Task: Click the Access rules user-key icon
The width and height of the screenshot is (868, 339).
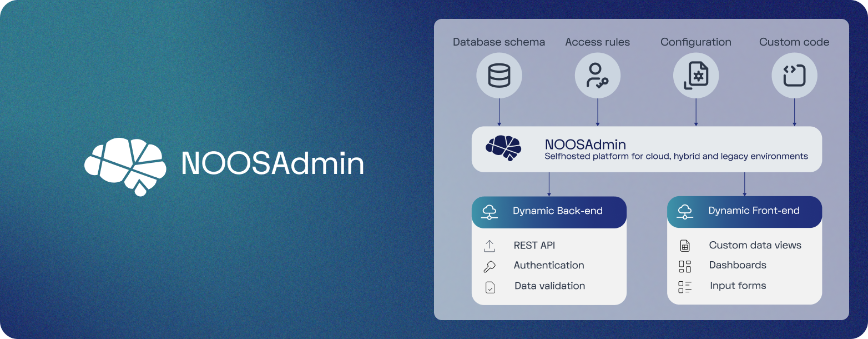Action: coord(597,75)
